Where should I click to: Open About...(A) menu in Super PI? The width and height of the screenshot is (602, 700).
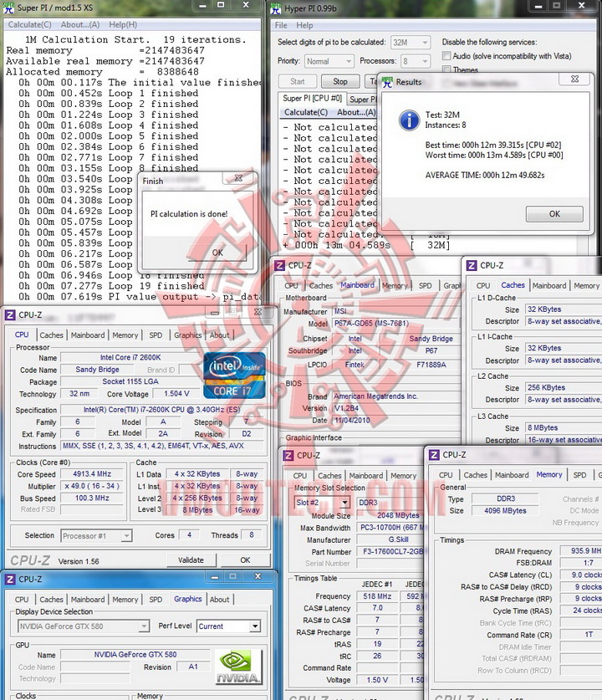point(80,24)
